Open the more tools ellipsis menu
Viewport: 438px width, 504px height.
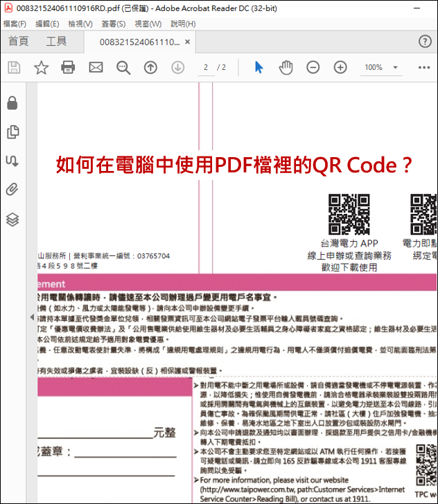[x=424, y=68]
